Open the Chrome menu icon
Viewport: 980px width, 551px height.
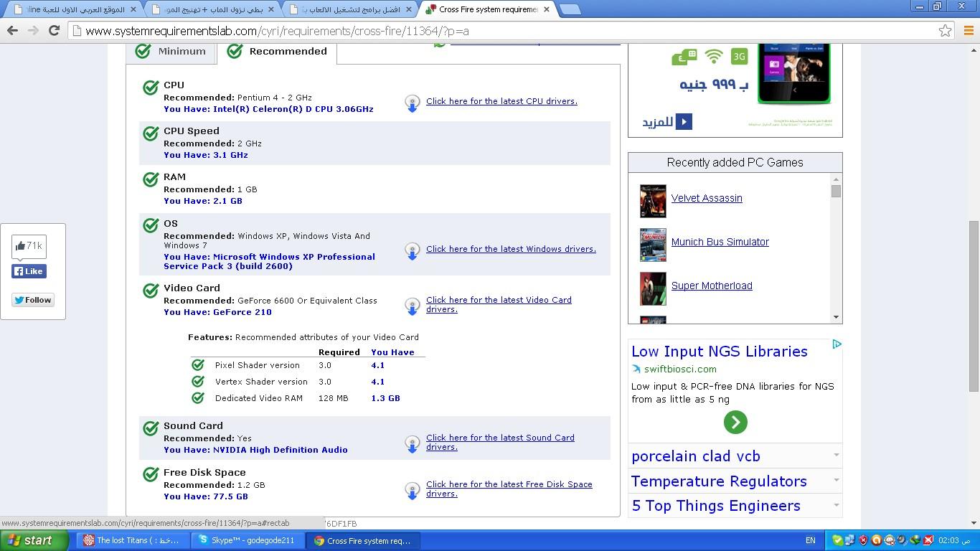968,31
